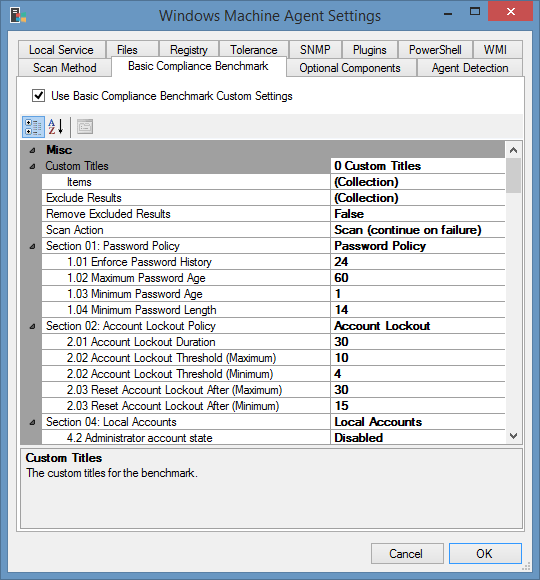Select 4.2 Administrator account state row
The height and width of the screenshot is (580, 540).
click(273, 438)
